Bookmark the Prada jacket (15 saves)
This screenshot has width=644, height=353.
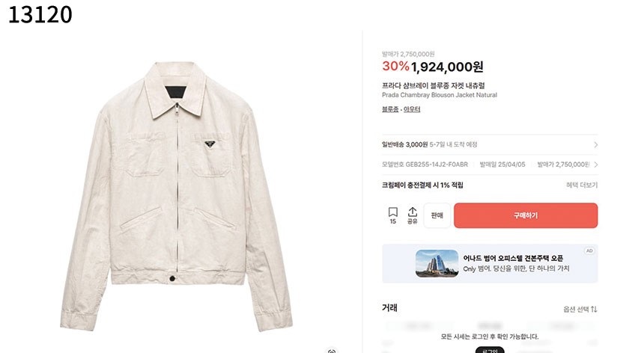pyautogui.click(x=392, y=215)
